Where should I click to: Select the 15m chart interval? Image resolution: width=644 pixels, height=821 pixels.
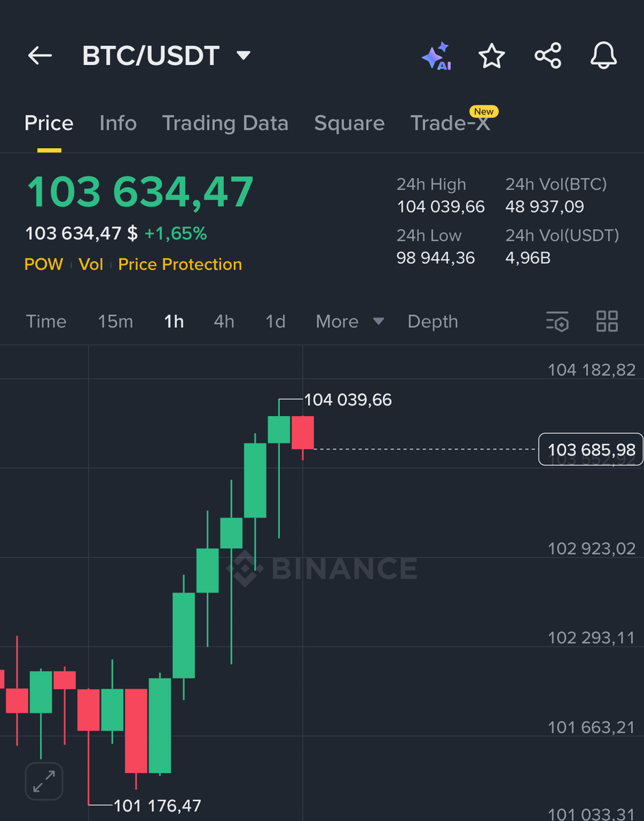[x=116, y=322]
